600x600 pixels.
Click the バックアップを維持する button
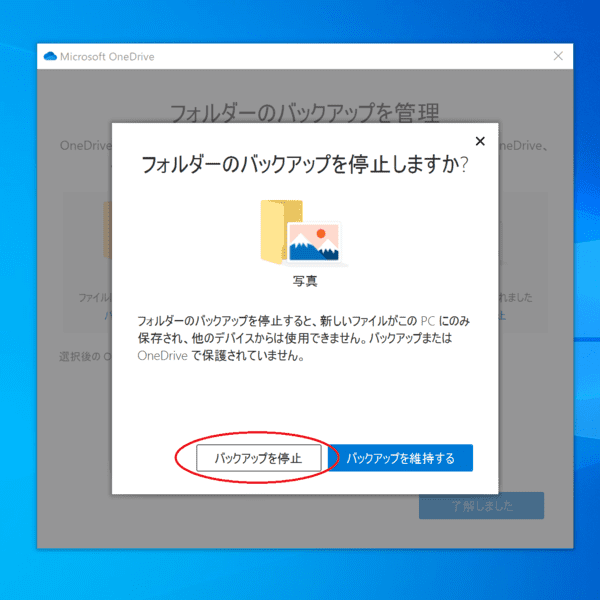click(400, 458)
